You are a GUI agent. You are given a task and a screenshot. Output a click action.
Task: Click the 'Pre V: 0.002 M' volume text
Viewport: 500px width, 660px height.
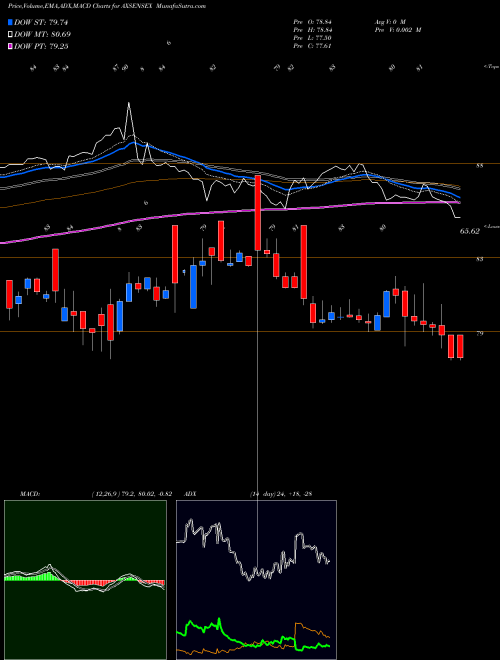click(398, 29)
